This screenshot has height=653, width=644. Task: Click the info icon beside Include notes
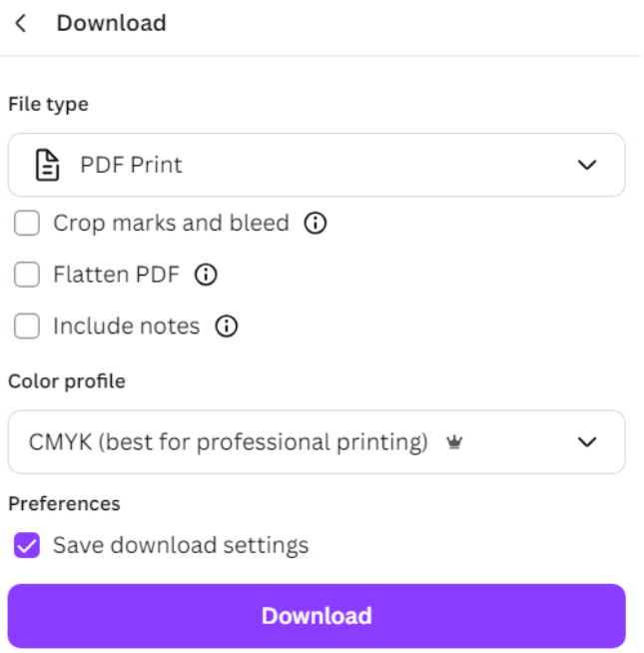[x=227, y=326]
